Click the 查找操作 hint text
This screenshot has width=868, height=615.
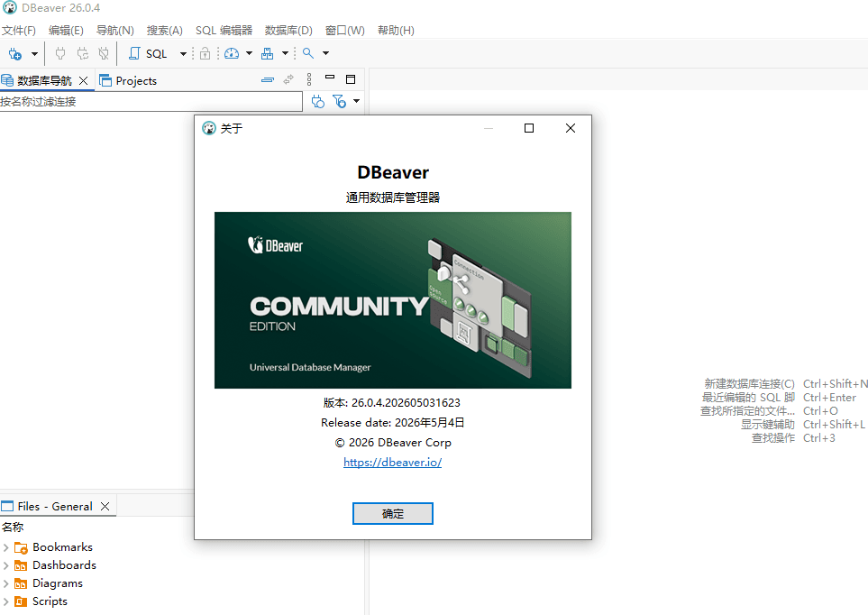[x=773, y=438]
